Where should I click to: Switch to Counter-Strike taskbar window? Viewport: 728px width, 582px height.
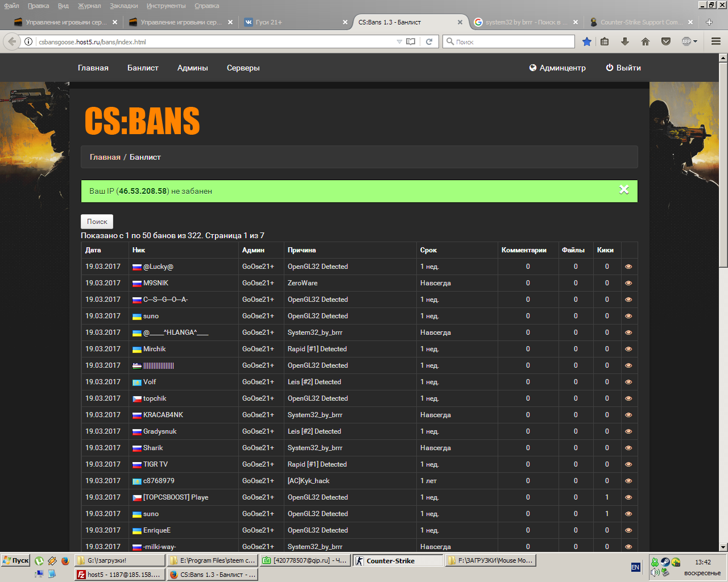[398, 560]
